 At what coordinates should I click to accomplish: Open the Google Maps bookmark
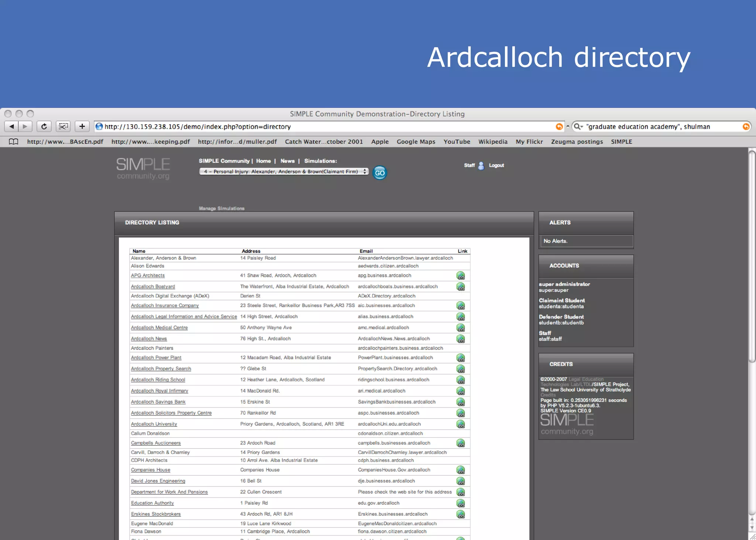(416, 142)
